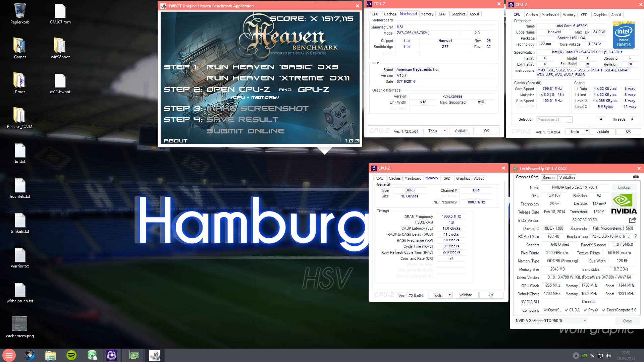Screen dimensions: 644x362
Task: Click the Bus Interface question mark in GPU-Z
Action: pos(636,236)
